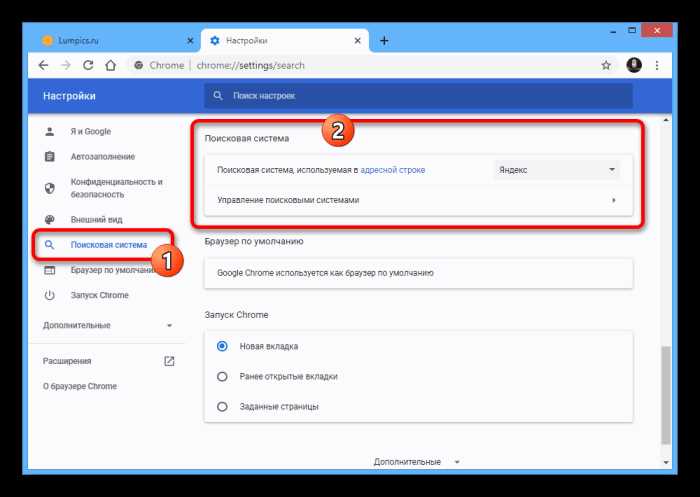Viewport: 700px width, 497px height.
Task: Open the Яндекс search engine dropdown
Action: tap(557, 170)
